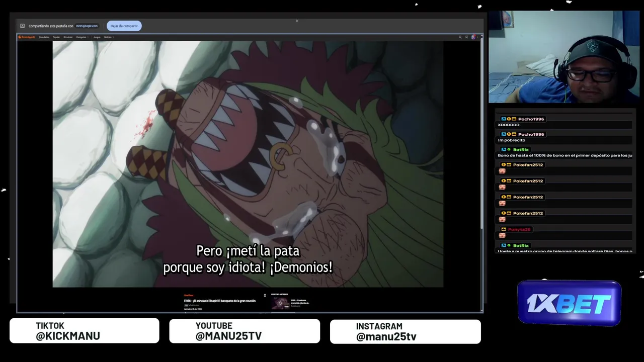Screen dimensions: 644x362
Task: Click the 'Dejar de compartir' button
Action: click(x=124, y=26)
